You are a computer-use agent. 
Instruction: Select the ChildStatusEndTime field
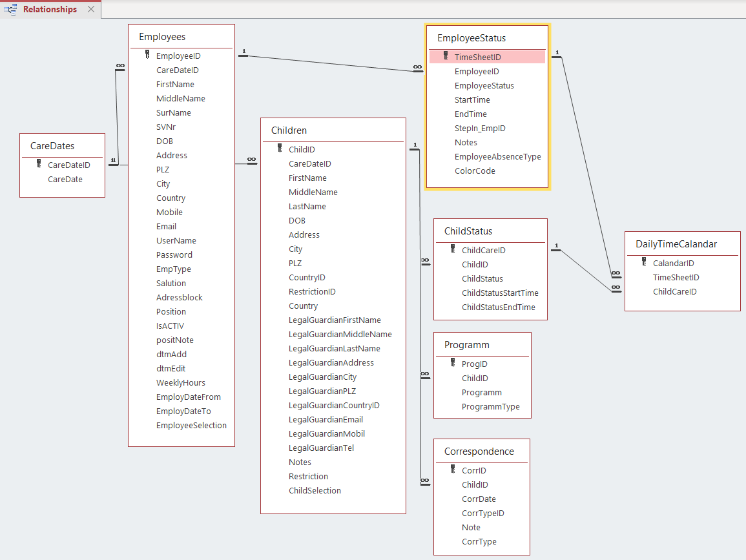click(x=499, y=307)
